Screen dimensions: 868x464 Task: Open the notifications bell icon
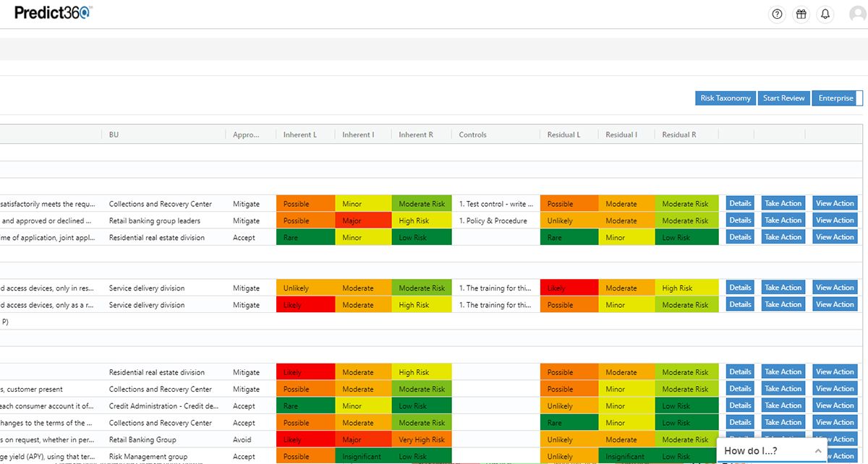click(825, 14)
